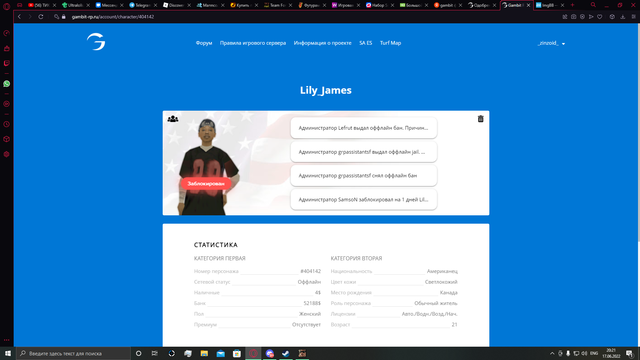This screenshot has width=640, height=360.
Task: Open Правила игрового сервера menu item
Action: pyautogui.click(x=253, y=43)
